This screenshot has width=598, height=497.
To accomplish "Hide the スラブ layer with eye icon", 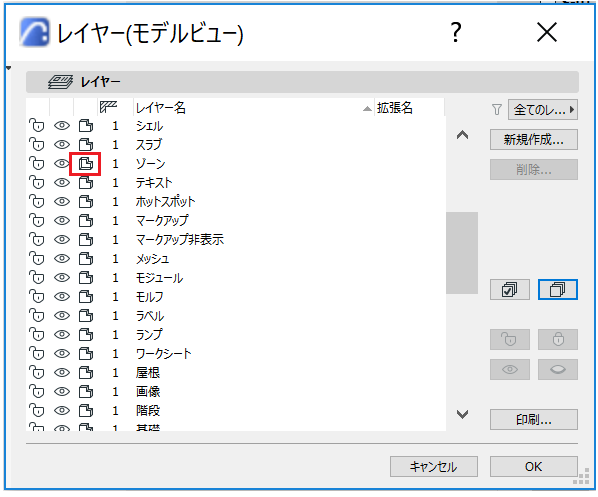I will click(61, 144).
